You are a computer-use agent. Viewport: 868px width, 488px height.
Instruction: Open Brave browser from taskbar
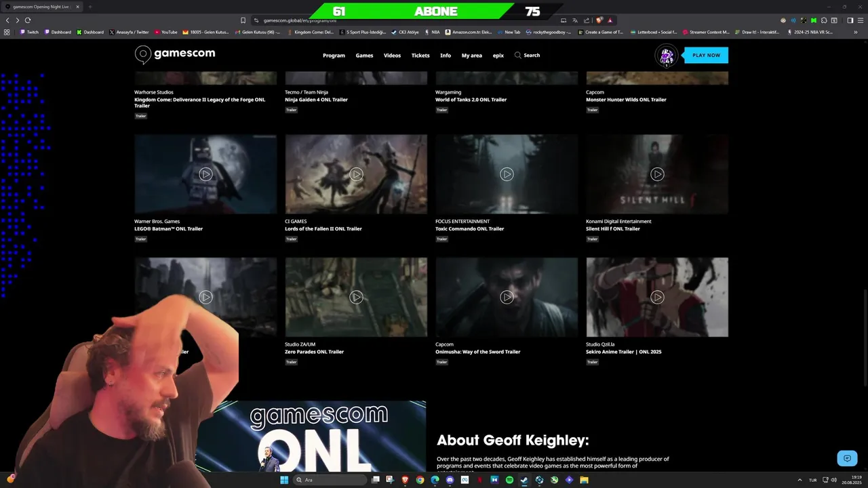pos(405,480)
